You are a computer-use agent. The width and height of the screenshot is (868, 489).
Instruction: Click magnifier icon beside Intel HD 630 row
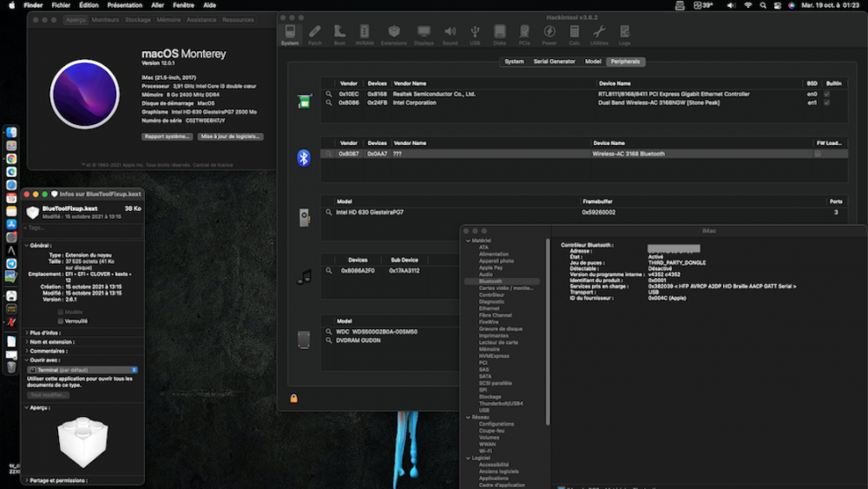tap(329, 212)
